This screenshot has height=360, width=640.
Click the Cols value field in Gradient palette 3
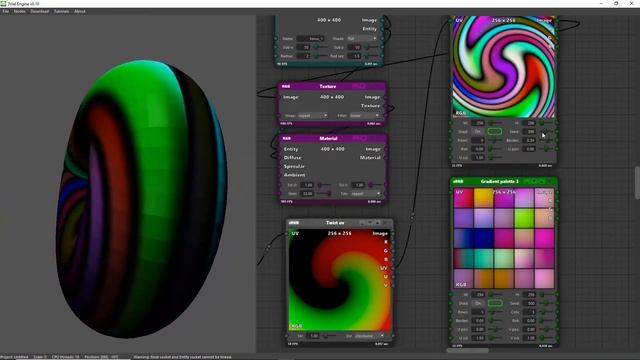click(x=530, y=312)
